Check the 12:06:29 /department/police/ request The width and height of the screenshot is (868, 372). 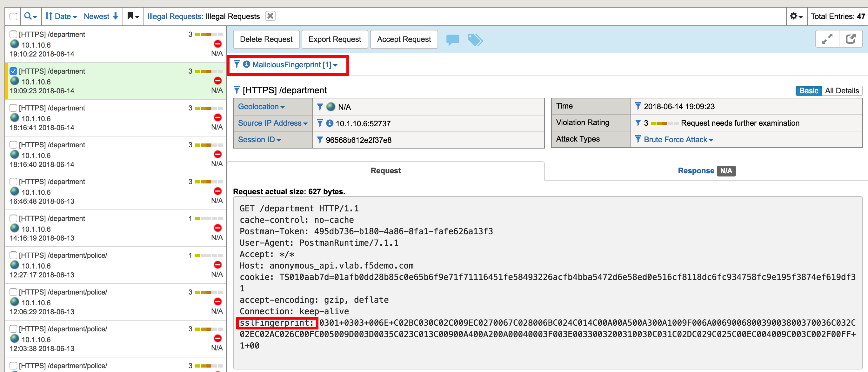tap(13, 292)
